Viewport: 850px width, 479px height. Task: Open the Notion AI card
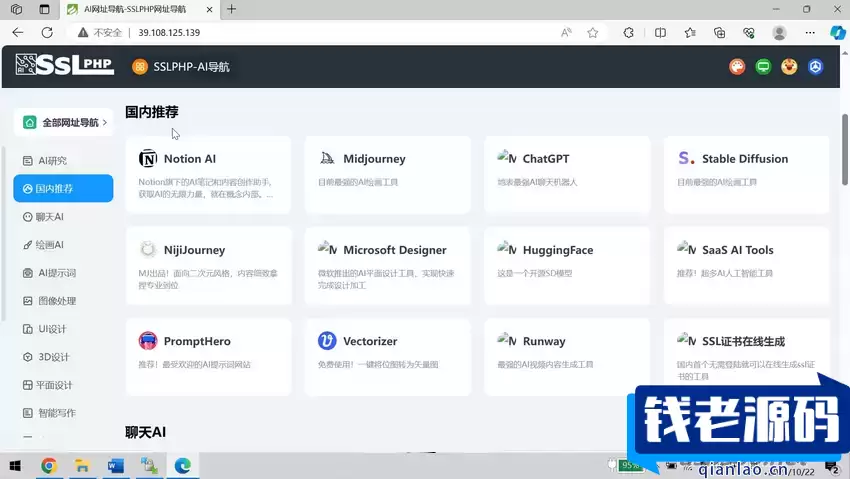(208, 174)
